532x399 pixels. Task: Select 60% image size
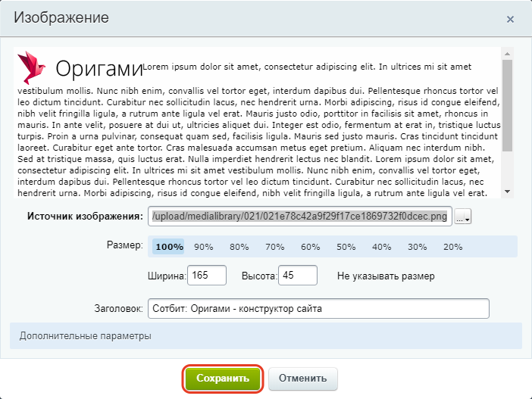point(311,247)
